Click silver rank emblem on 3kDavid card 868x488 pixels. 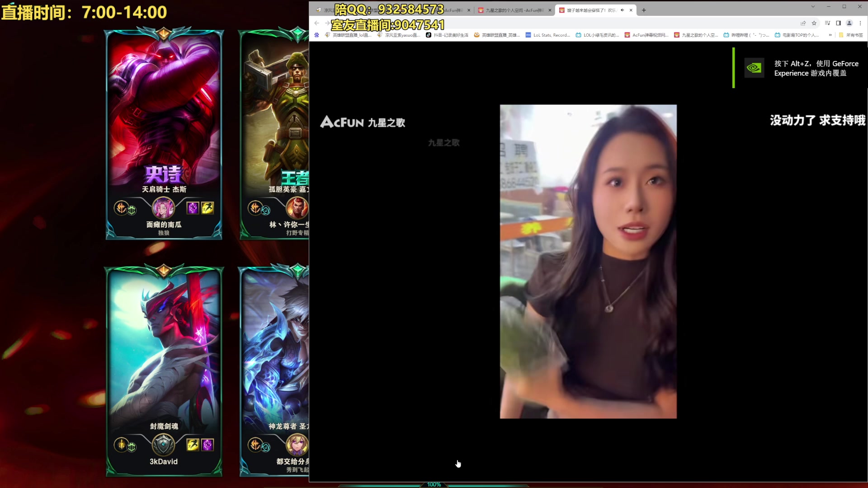(163, 445)
